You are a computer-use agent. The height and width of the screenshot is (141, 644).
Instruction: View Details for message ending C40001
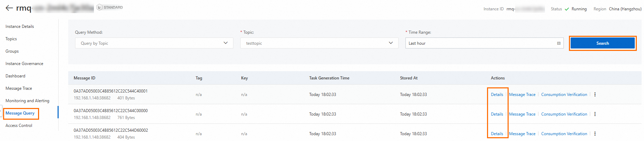click(x=497, y=95)
